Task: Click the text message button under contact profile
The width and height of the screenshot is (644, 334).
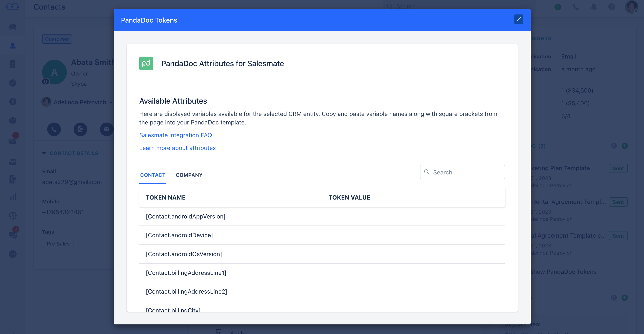Action: 80,129
